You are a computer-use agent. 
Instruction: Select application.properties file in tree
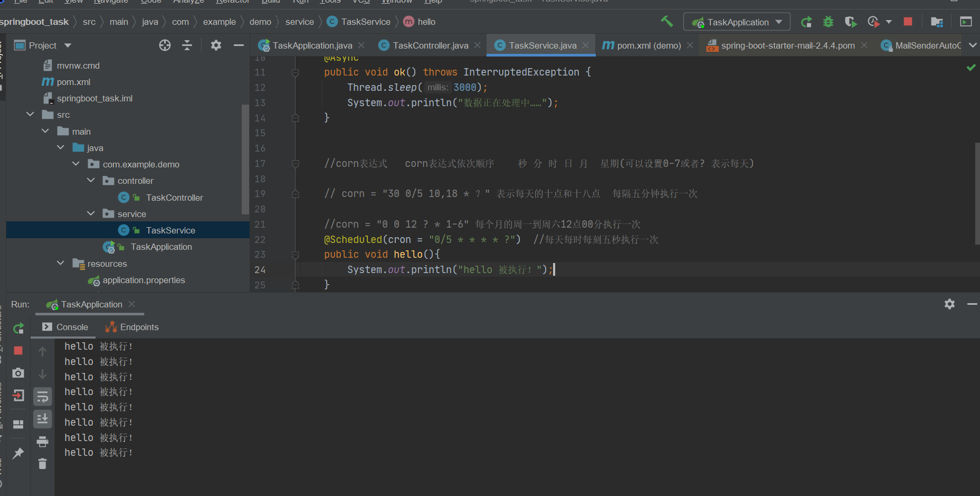(144, 280)
